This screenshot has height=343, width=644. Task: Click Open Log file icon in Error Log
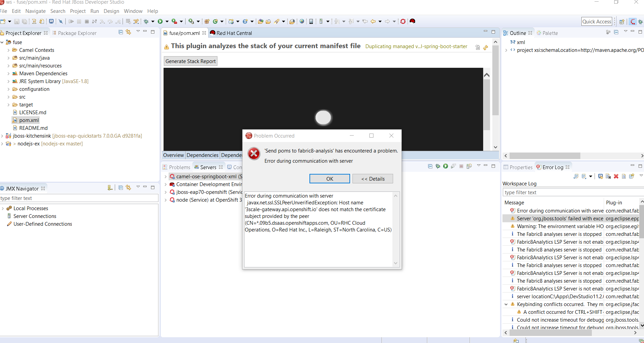point(624,176)
